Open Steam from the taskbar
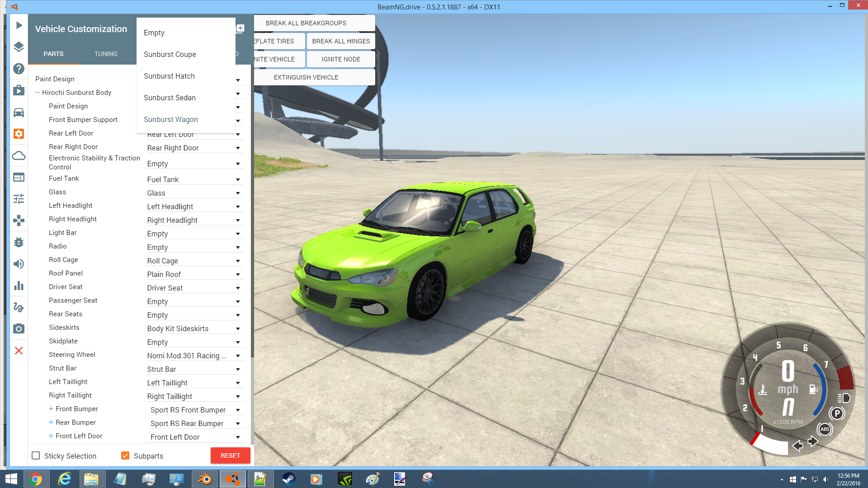The height and width of the screenshot is (488, 868). [x=288, y=479]
